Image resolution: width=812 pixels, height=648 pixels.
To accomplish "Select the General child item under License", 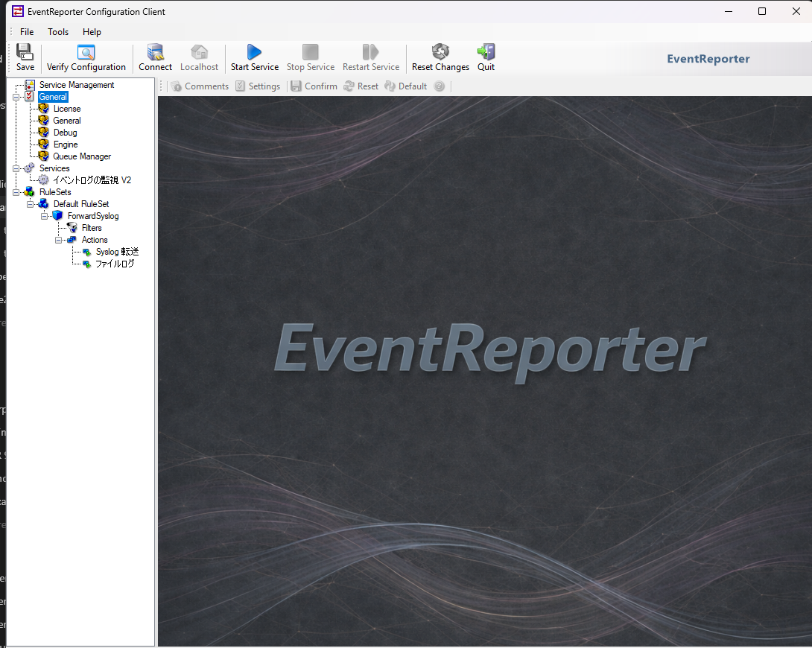I will point(67,121).
